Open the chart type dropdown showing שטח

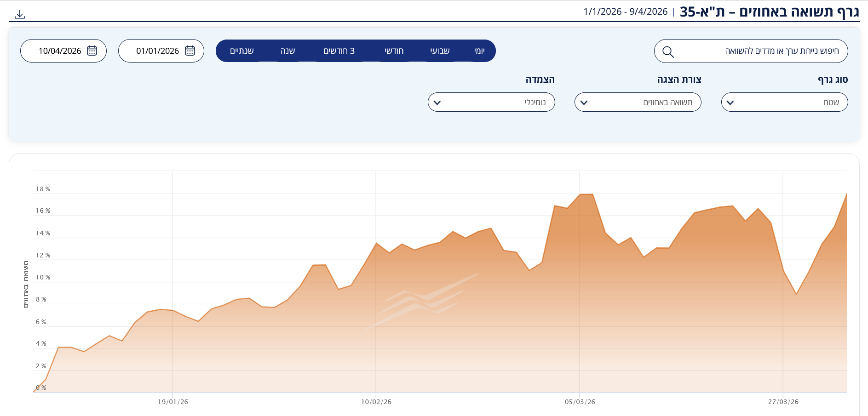[x=784, y=102]
